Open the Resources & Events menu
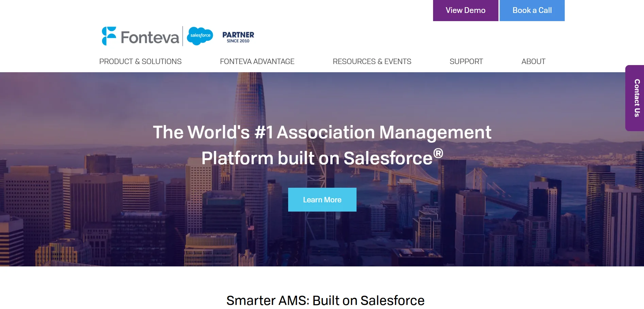This screenshot has height=309, width=644. coord(372,61)
